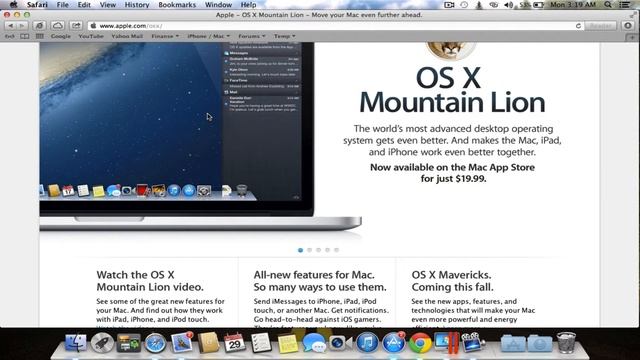
Task: Select the fourth carousel dot
Action: (327, 250)
